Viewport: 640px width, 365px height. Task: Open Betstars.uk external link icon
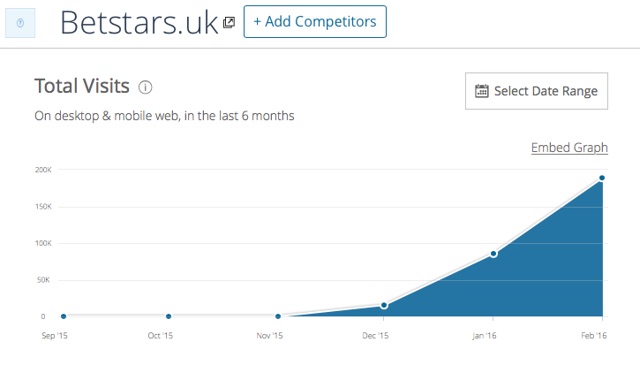pos(229,22)
